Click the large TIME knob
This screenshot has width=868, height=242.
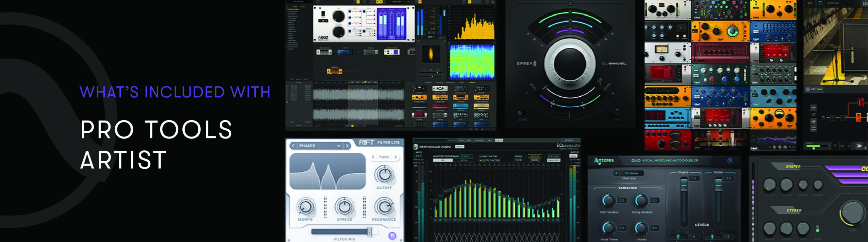(x=852, y=213)
